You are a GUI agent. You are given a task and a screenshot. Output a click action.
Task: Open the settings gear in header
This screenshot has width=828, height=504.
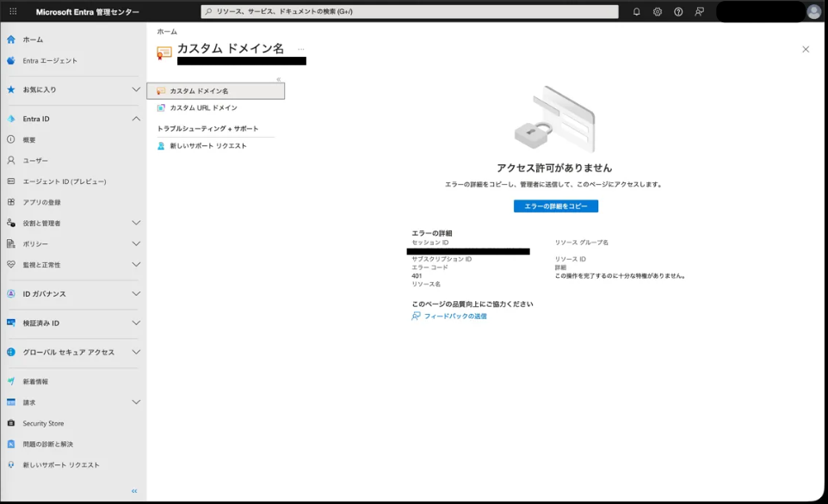click(658, 11)
